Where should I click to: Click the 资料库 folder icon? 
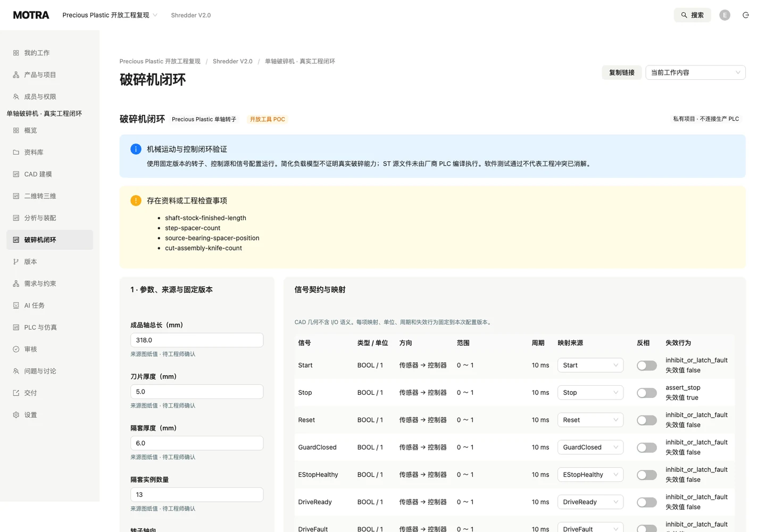pos(16,152)
